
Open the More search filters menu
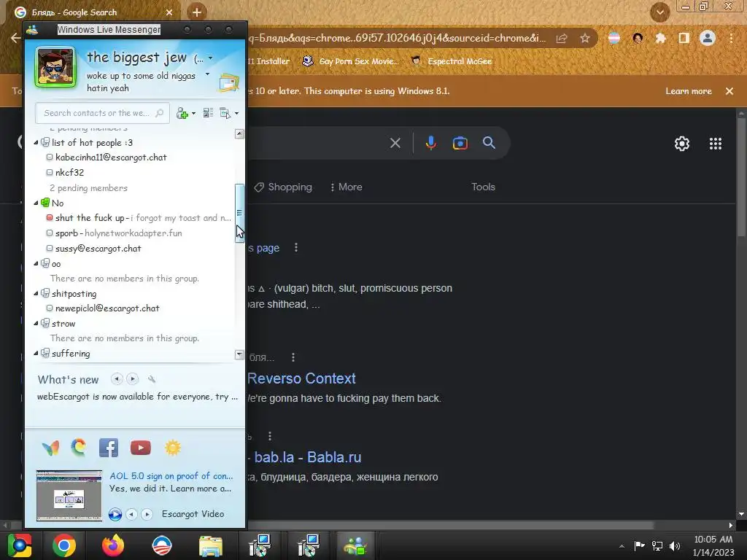[346, 187]
